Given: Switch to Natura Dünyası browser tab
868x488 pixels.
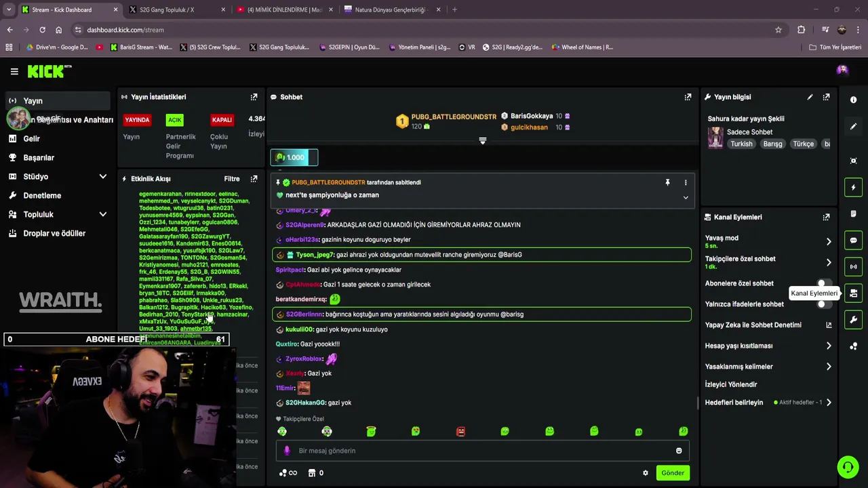Looking at the screenshot, I should [391, 9].
